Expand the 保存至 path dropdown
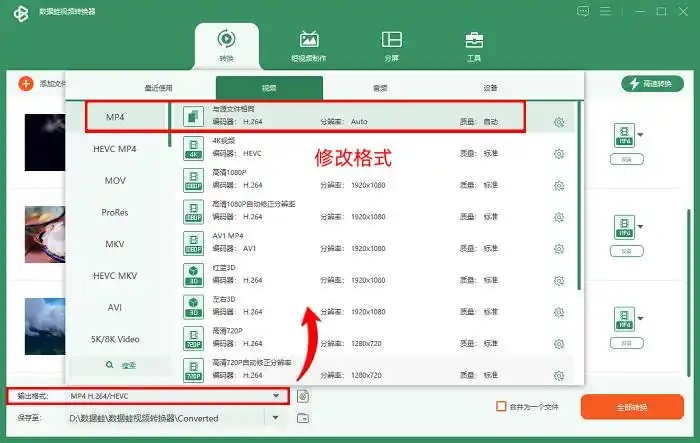The width and height of the screenshot is (700, 443). coord(276,418)
